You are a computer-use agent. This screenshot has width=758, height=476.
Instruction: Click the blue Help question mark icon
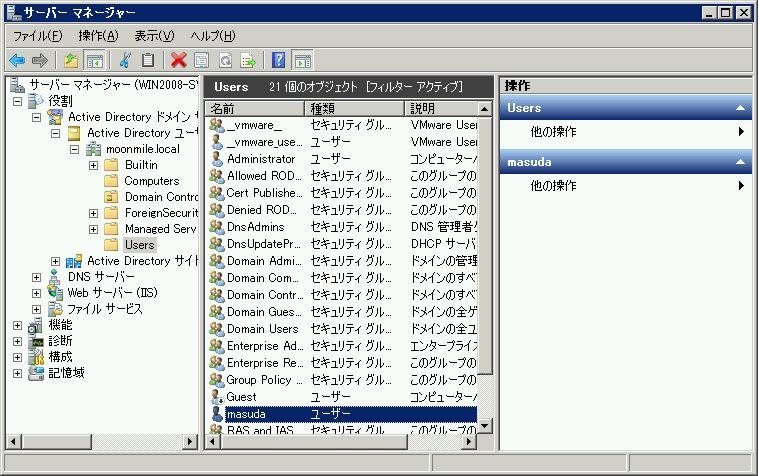pyautogui.click(x=279, y=60)
